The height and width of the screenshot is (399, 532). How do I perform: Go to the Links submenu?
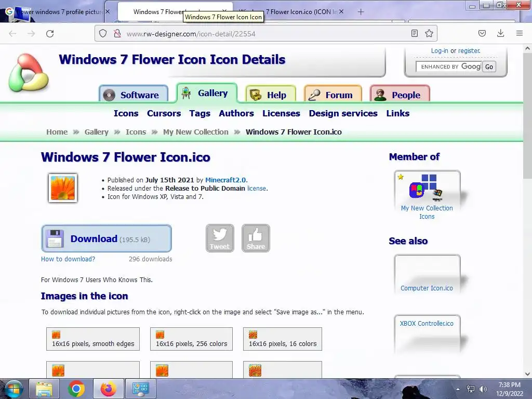click(397, 113)
